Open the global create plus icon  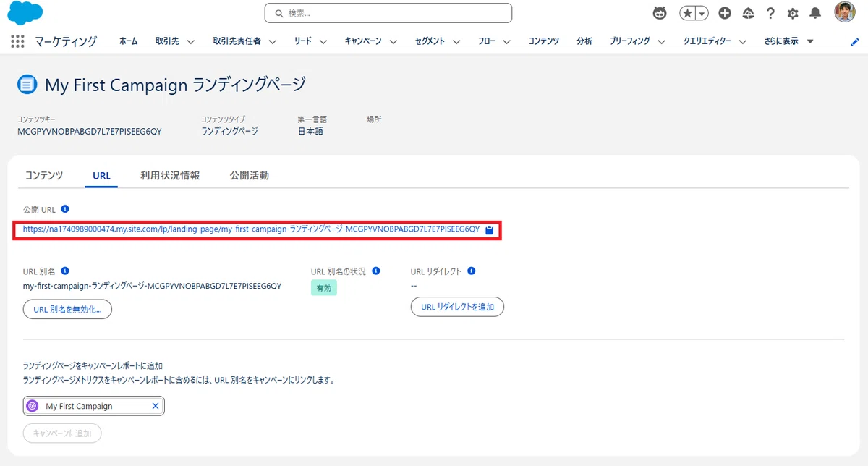click(x=725, y=13)
